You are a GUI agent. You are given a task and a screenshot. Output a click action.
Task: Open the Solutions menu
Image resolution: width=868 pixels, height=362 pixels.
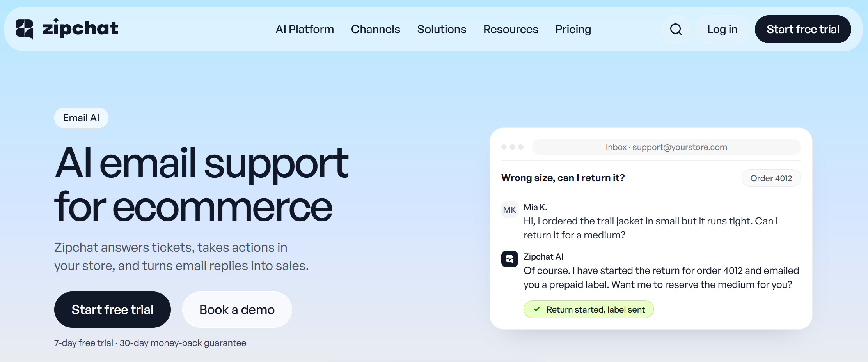click(x=442, y=29)
